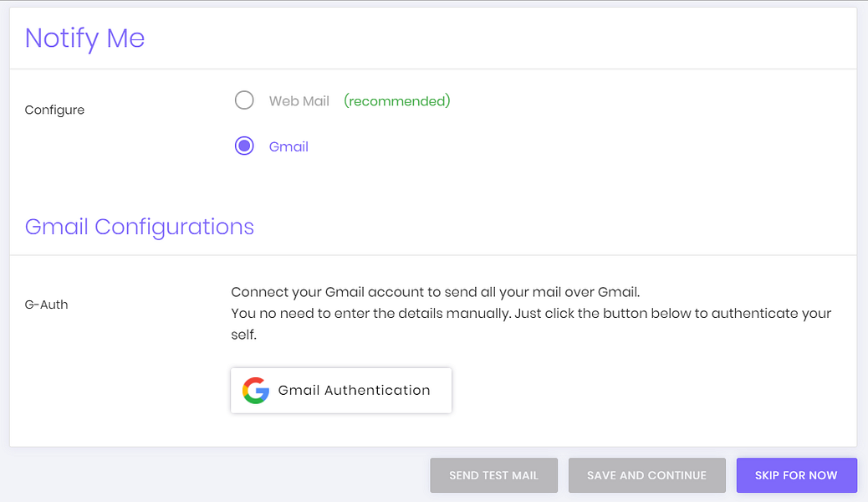Click the Web Mail text label
This screenshot has height=502, width=868.
point(299,100)
